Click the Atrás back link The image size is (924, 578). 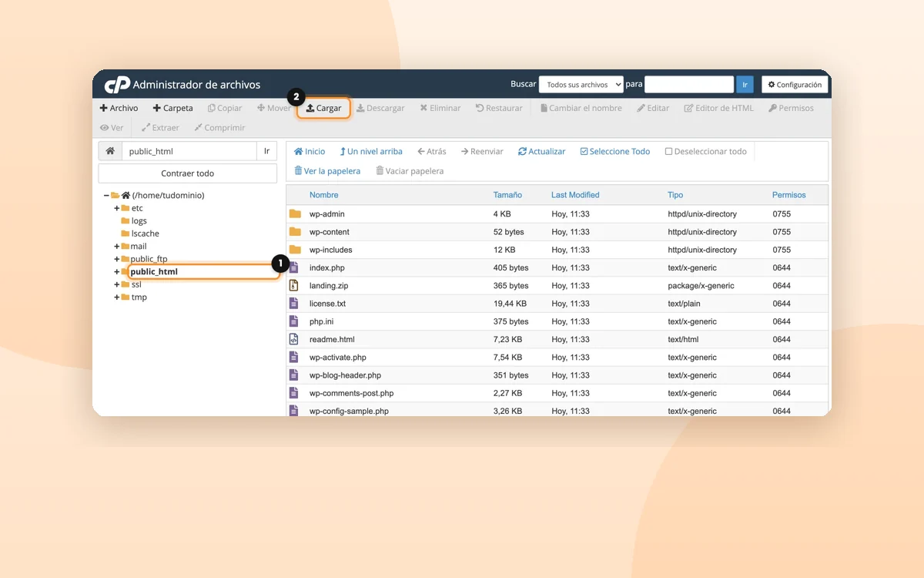click(x=431, y=152)
